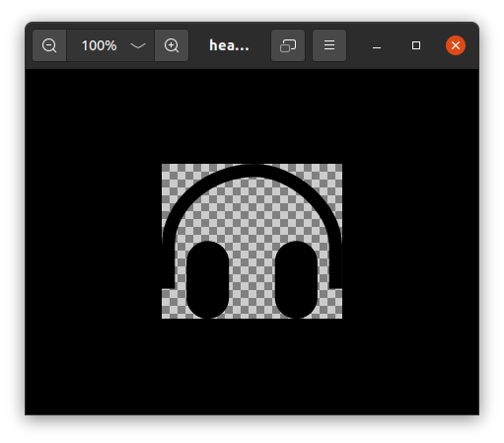The width and height of the screenshot is (504, 443).
Task: Zoom out with the magnifier minus icon
Action: click(x=49, y=45)
